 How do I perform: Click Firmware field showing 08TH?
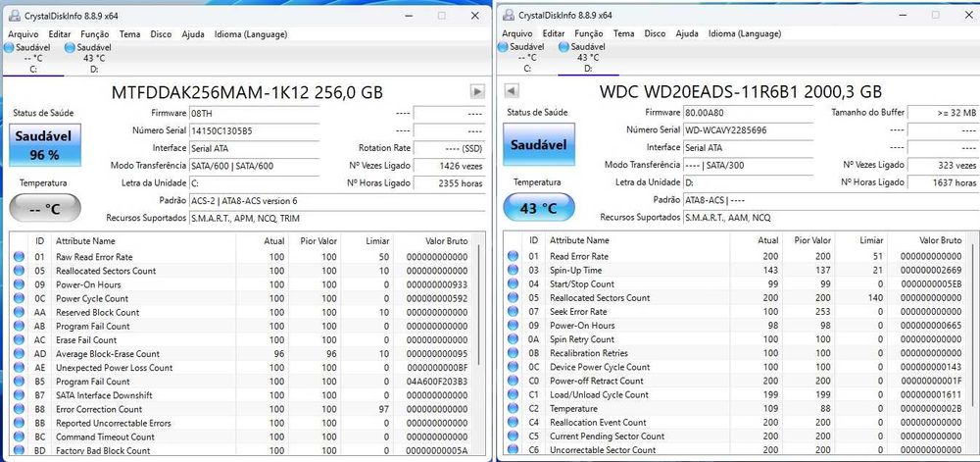point(253,114)
